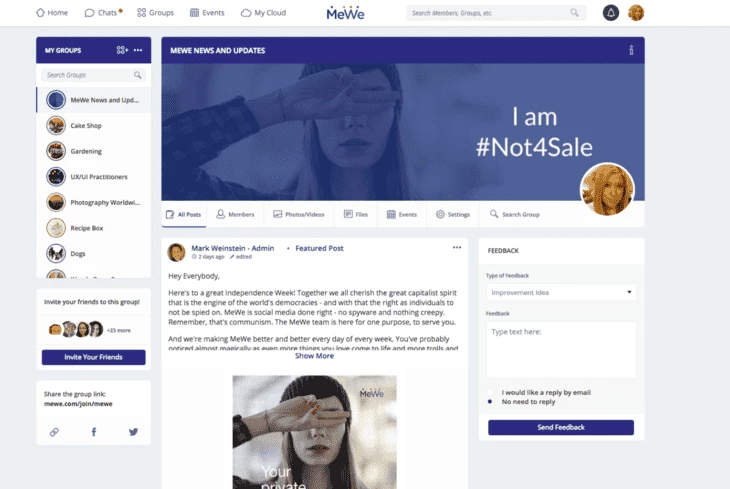Open My Cloud
The image size is (730, 489).
pyautogui.click(x=264, y=13)
